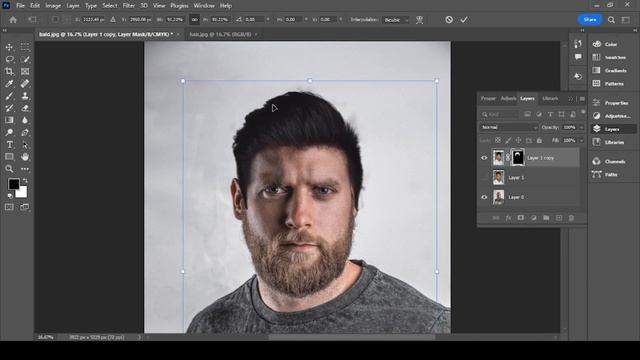Hide the Layer 1 copy layer
The image size is (640, 360).
pos(484,158)
